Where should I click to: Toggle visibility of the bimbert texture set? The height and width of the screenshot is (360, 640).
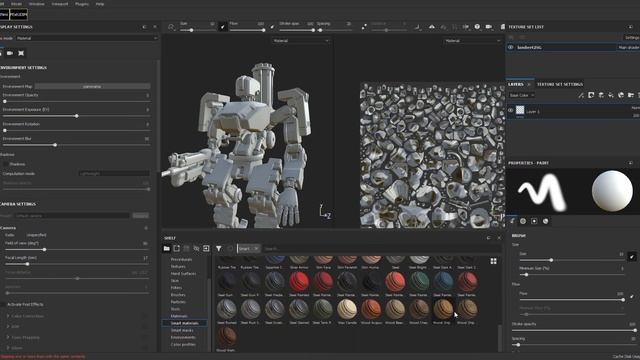click(x=511, y=47)
